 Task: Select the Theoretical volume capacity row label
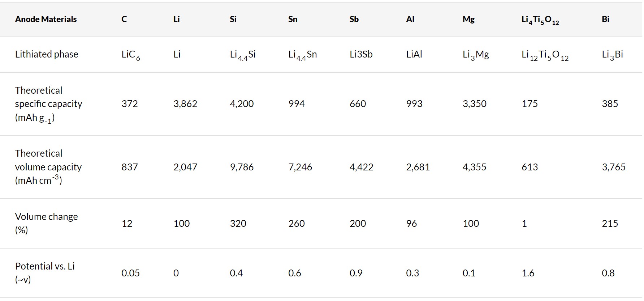coord(48,167)
